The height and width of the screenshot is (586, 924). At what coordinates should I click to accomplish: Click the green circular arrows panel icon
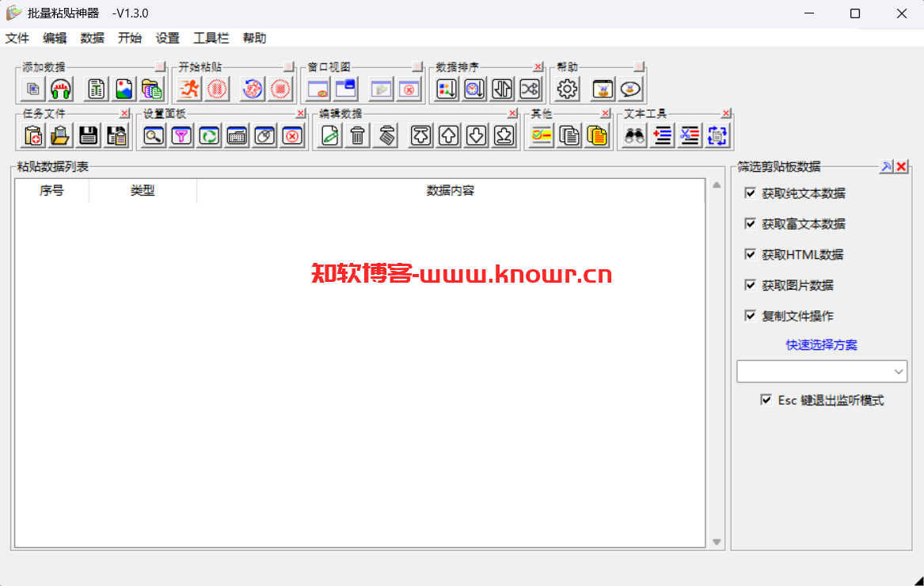209,135
